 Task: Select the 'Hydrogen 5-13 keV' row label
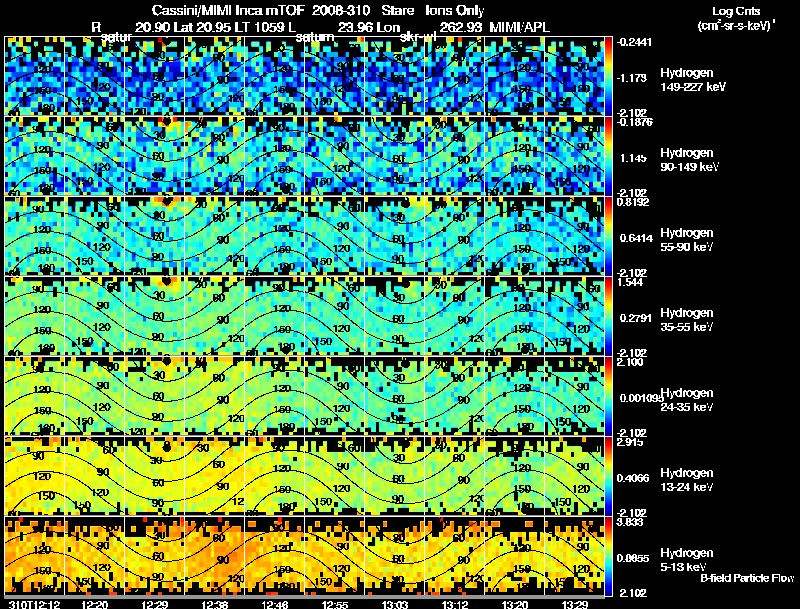[687, 560]
